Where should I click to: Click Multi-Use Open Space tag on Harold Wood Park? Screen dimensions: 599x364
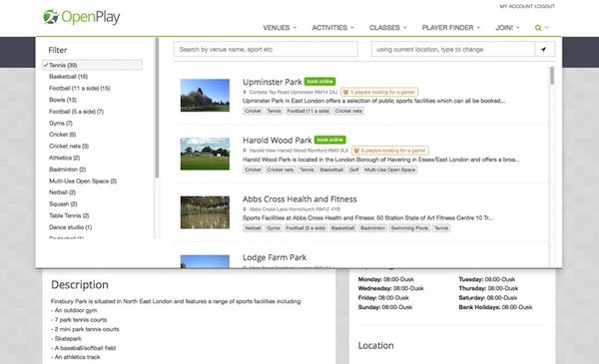click(389, 170)
